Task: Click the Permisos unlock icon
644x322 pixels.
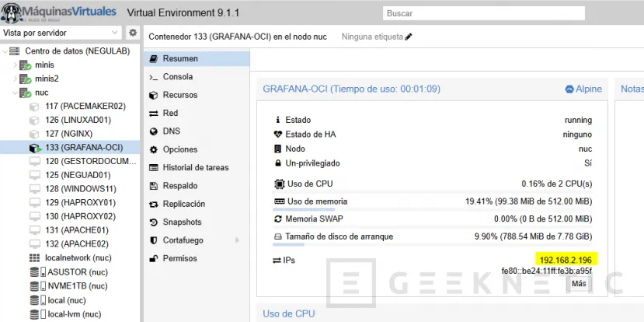Action: click(x=154, y=259)
